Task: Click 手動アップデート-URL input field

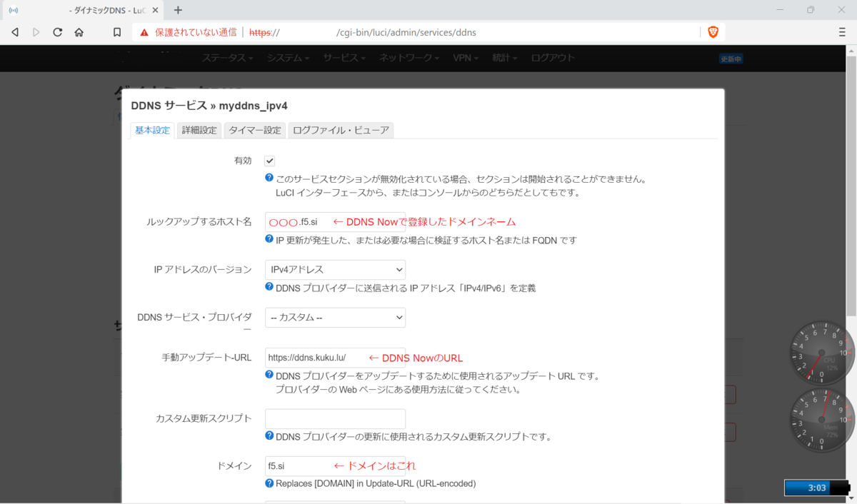Action: point(335,357)
